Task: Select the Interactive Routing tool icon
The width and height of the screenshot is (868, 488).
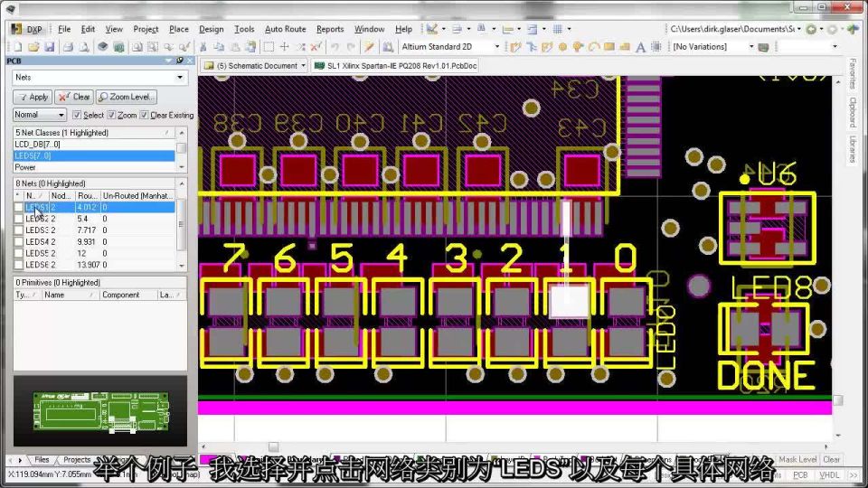Action: (516, 47)
